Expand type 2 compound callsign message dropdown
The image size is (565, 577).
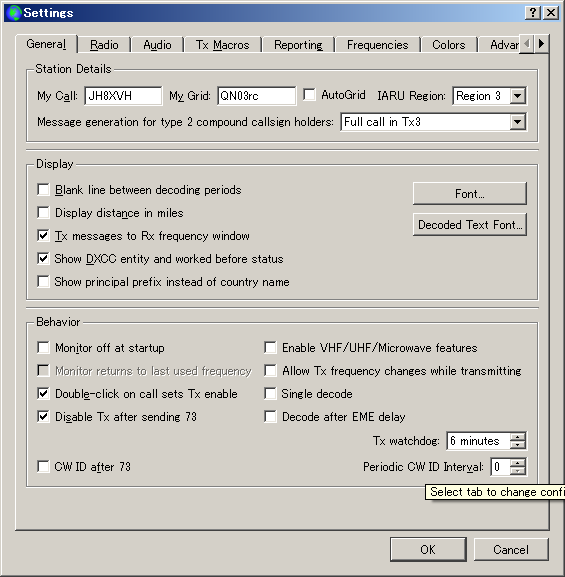point(518,122)
